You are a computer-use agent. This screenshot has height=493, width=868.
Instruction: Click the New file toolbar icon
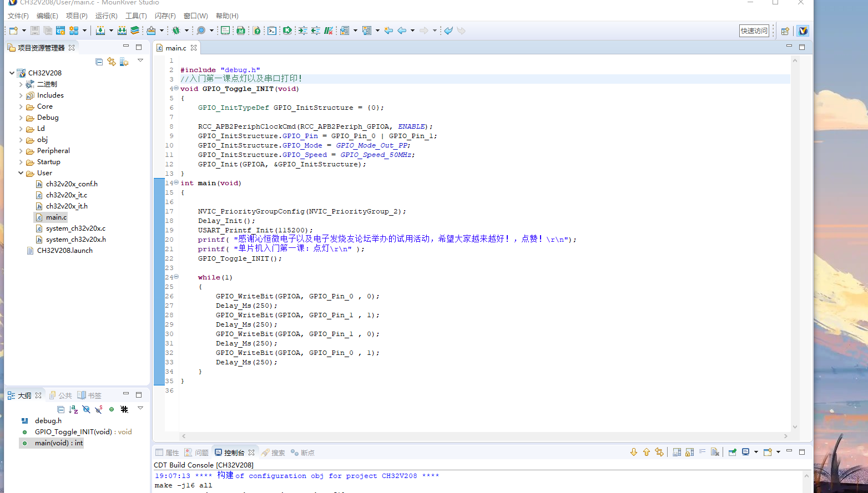13,31
